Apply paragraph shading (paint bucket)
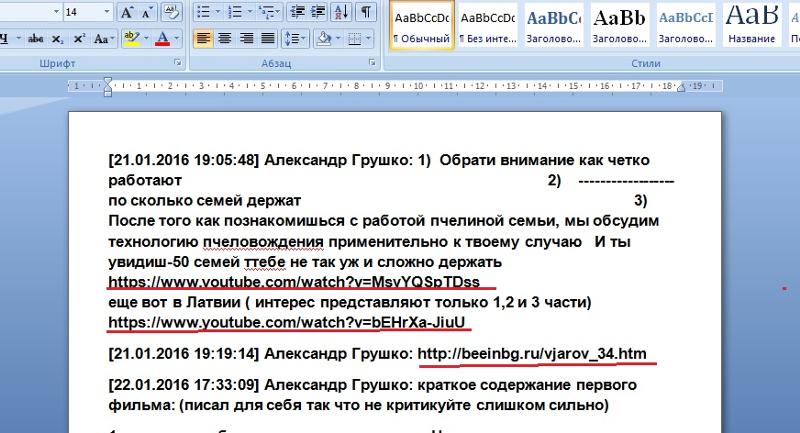Image resolution: width=800 pixels, height=433 pixels. (x=323, y=39)
